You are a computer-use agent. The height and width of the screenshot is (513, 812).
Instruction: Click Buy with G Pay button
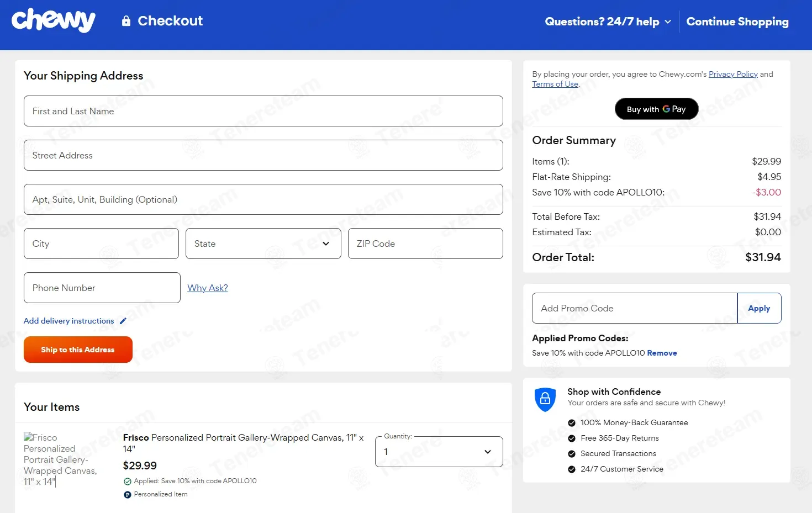[657, 109]
